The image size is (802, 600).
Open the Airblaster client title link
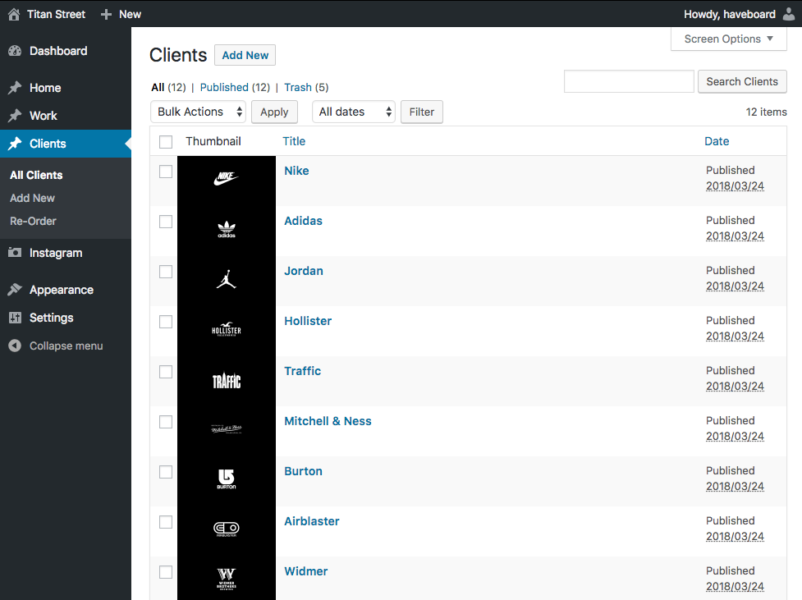click(x=312, y=521)
